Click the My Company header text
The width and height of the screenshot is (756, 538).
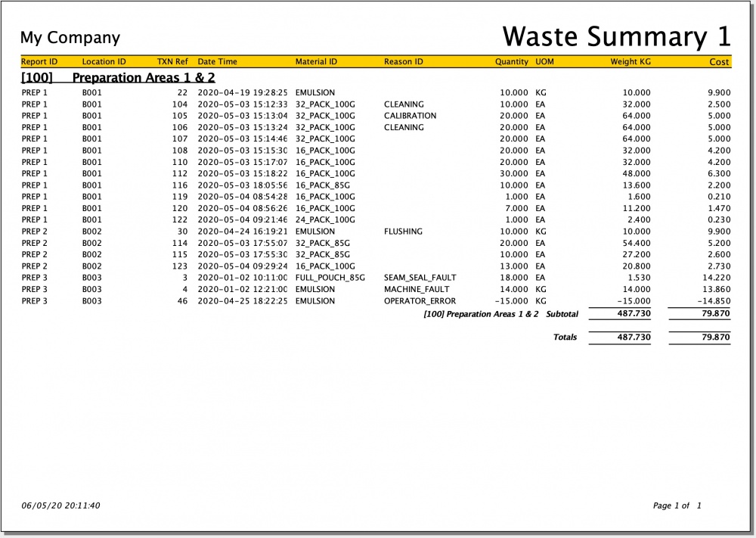70,38
